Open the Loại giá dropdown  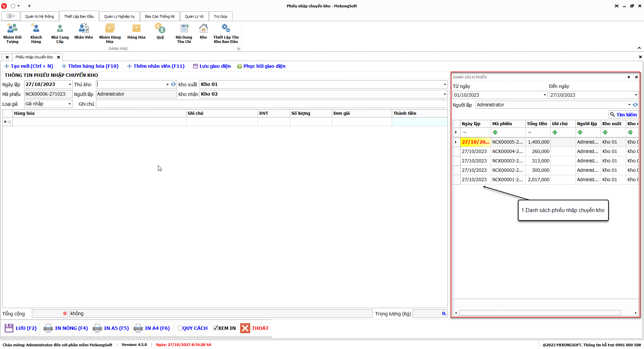coord(69,104)
